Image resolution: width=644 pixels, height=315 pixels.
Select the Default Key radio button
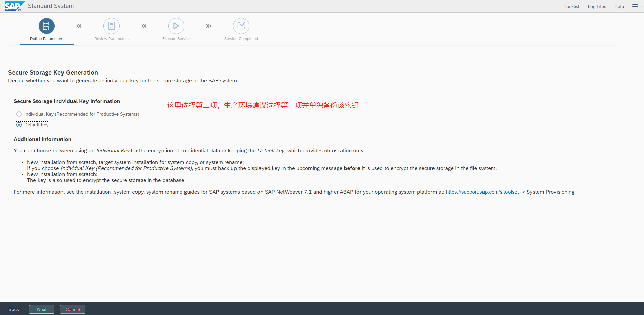coord(19,125)
